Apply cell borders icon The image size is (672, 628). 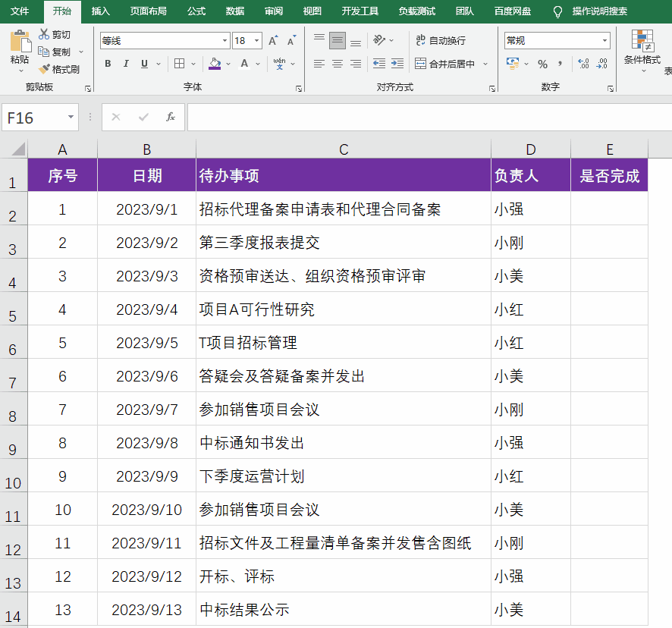click(180, 64)
